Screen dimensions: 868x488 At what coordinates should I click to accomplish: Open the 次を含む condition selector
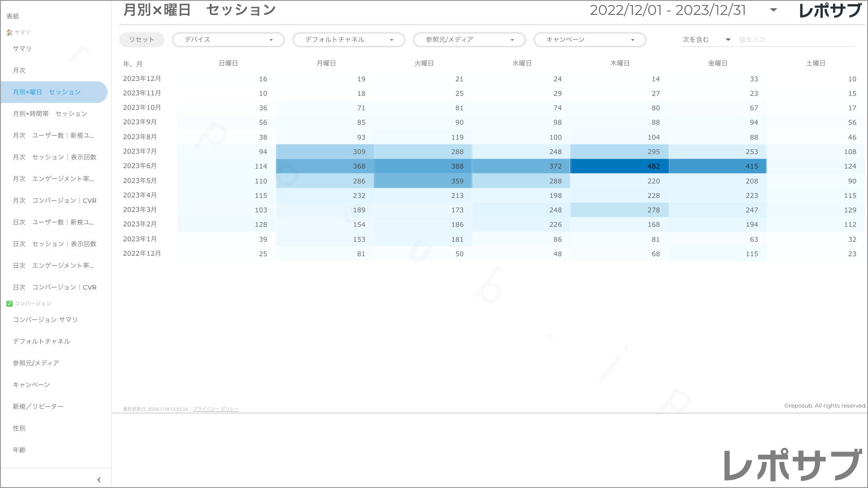[x=707, y=40]
